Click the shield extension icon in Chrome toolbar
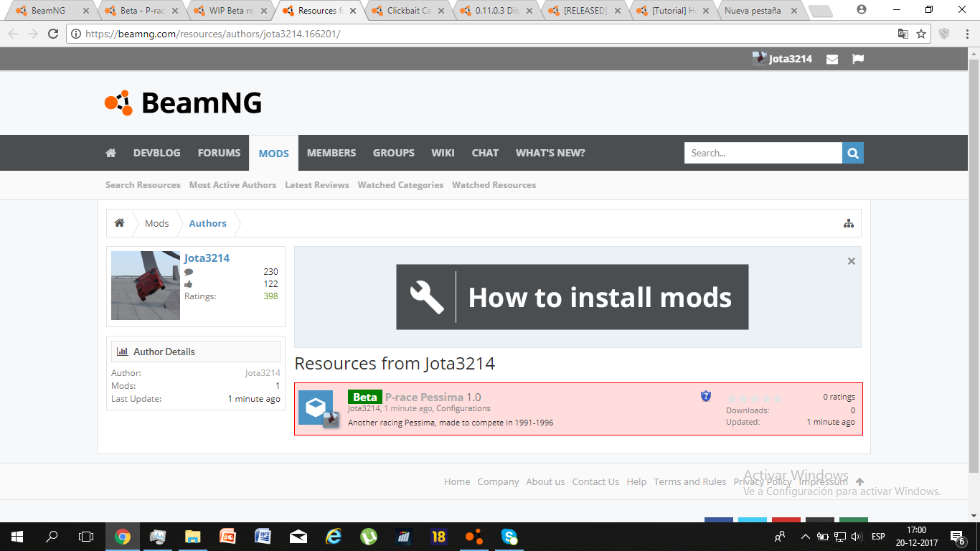The image size is (980, 551). (944, 34)
